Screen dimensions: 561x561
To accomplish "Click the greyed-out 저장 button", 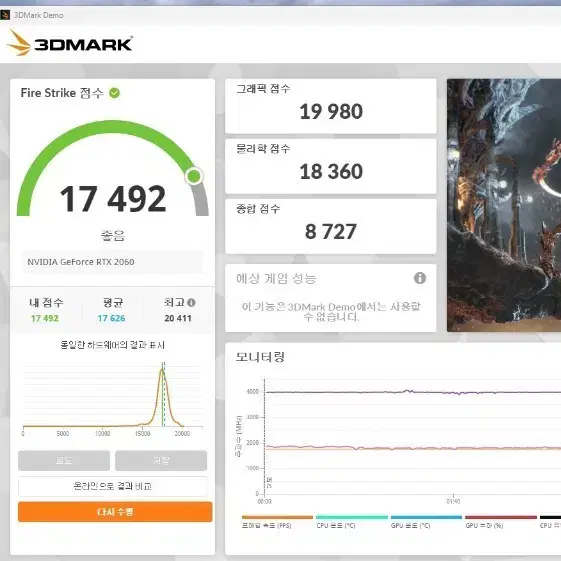I will pyautogui.click(x=161, y=460).
